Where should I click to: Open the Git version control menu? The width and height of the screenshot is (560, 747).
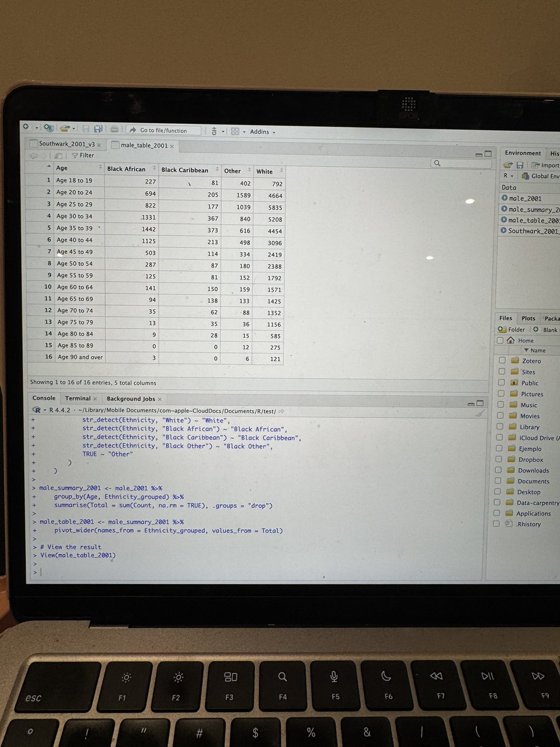(217, 131)
